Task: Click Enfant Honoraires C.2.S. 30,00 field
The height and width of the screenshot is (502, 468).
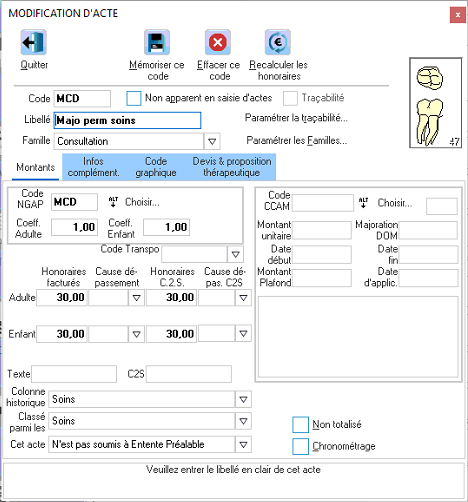Action: pyautogui.click(x=171, y=334)
